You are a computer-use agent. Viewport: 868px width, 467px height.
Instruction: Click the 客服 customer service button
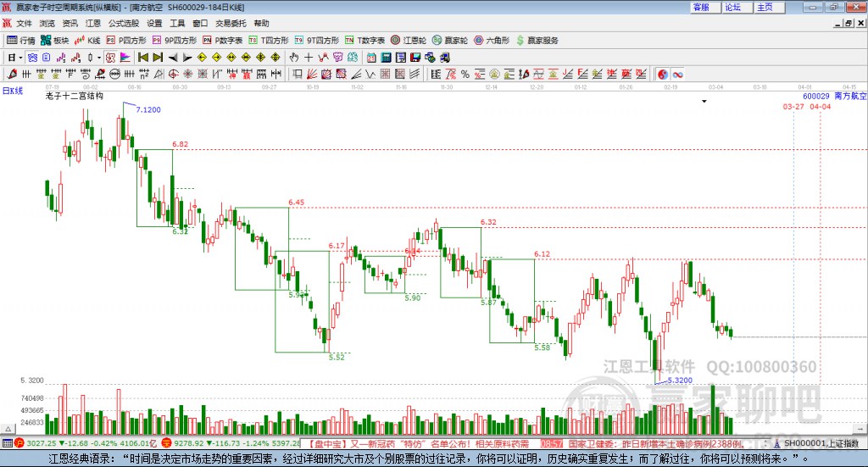[x=705, y=7]
